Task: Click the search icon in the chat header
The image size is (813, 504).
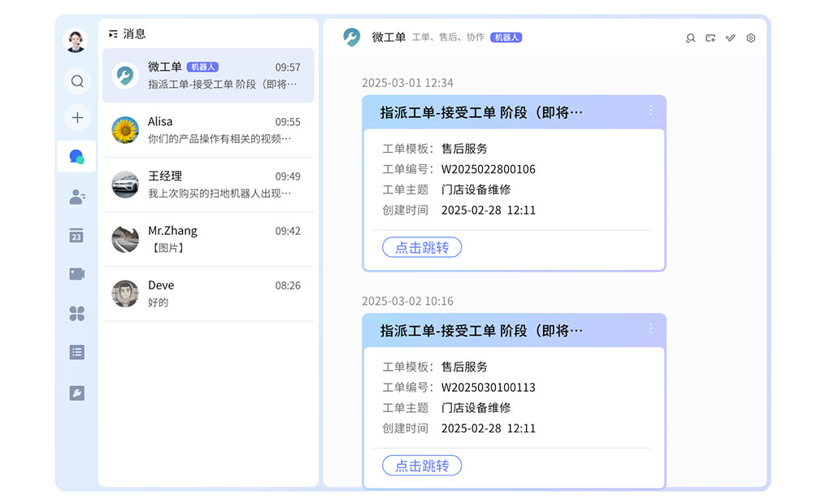Action: tap(690, 38)
